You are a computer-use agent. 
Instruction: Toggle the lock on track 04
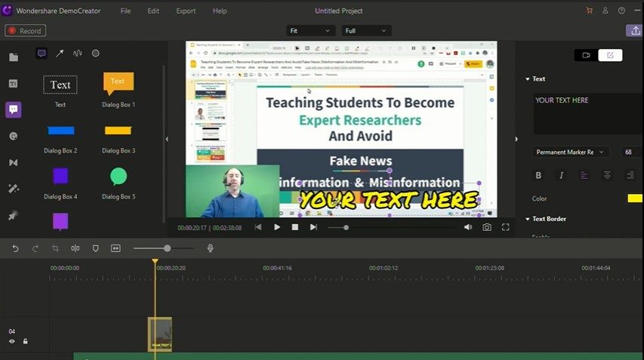coord(26,341)
